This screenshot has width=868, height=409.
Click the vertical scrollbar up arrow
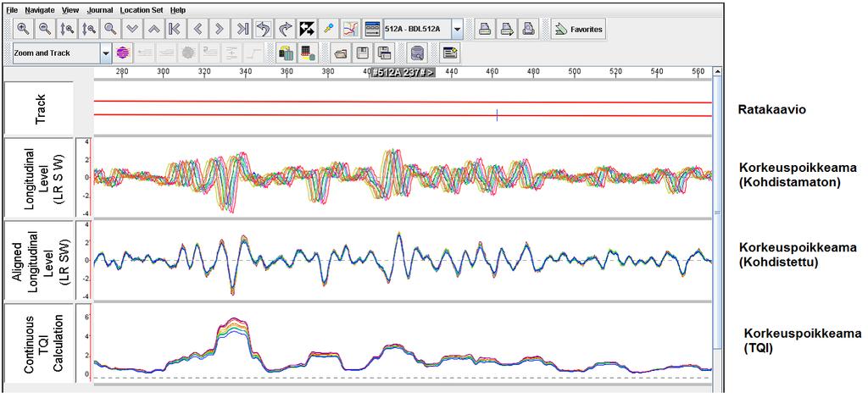(x=717, y=71)
